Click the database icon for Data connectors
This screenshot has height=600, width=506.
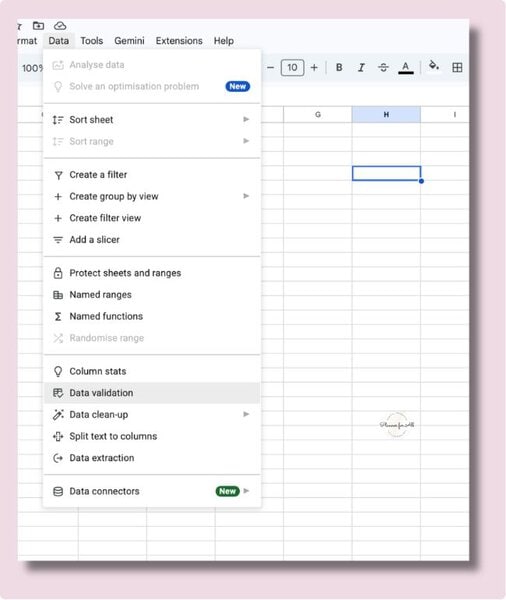58,491
